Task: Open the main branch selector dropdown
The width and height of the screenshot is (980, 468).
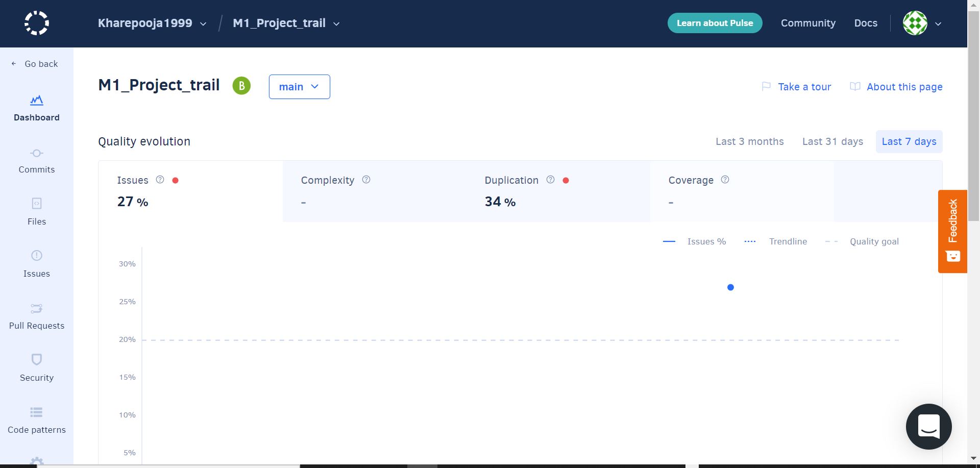Action: [x=300, y=87]
